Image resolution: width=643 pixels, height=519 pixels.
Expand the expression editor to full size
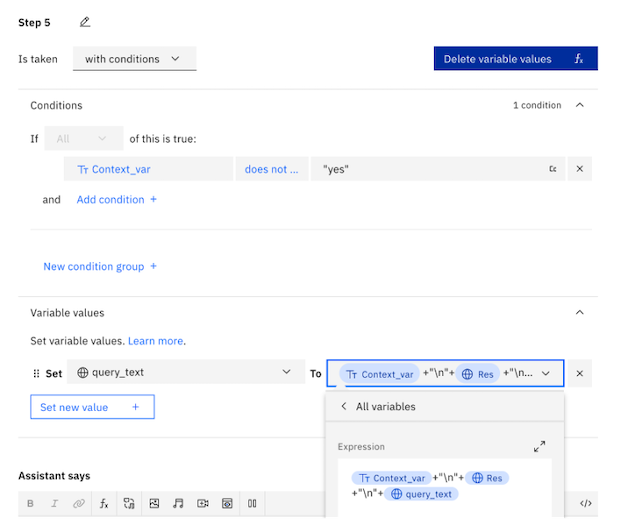[x=539, y=447]
